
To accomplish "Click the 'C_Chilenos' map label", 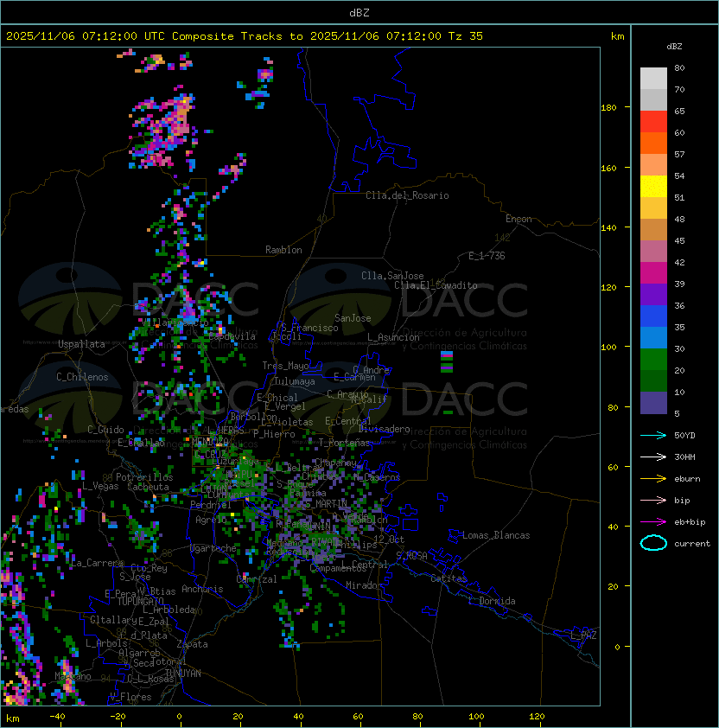I will click(82, 377).
